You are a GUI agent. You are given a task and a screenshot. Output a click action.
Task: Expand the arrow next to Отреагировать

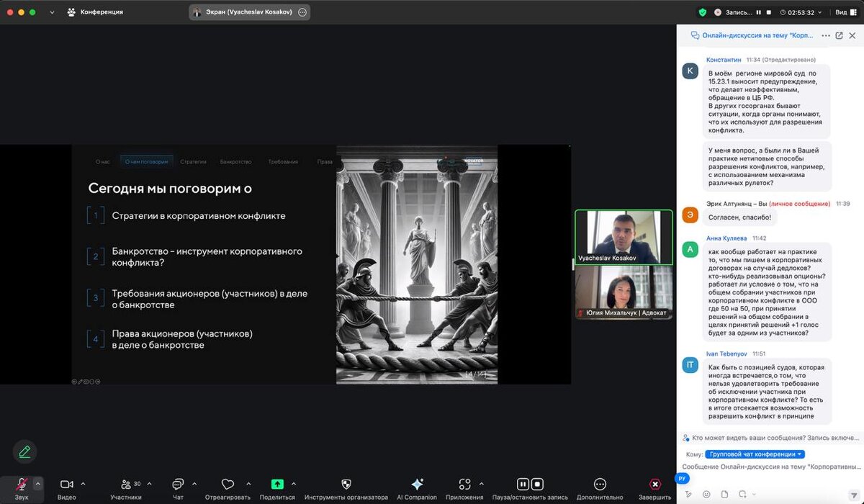click(x=248, y=483)
